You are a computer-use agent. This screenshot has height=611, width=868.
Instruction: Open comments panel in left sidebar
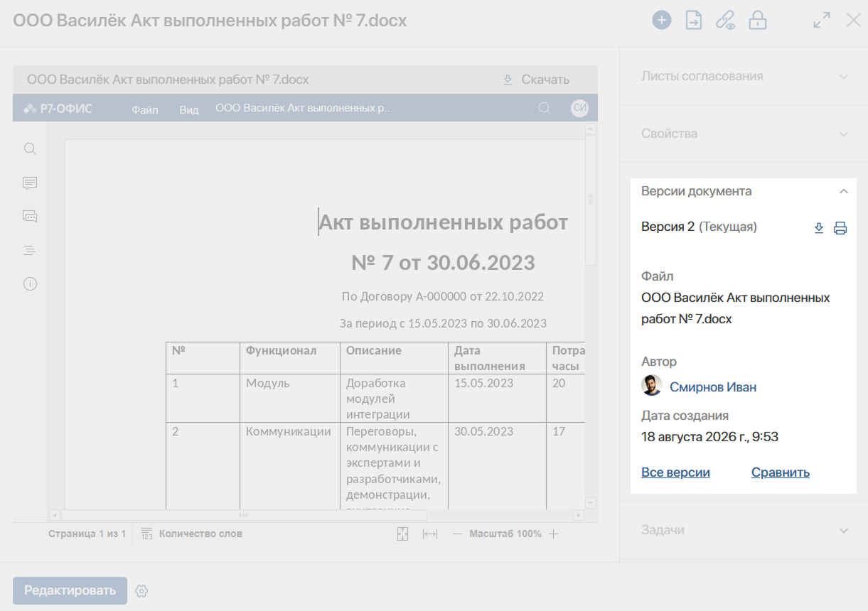point(30,183)
